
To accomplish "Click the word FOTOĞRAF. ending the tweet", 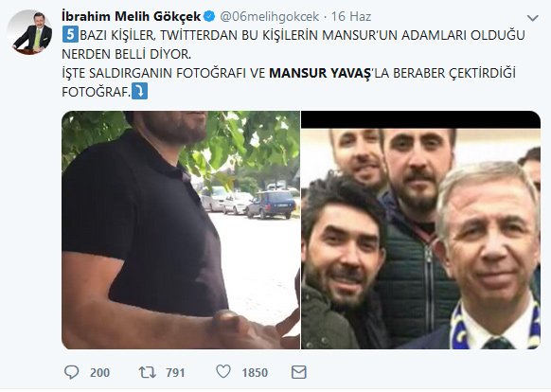I will click(x=96, y=92).
